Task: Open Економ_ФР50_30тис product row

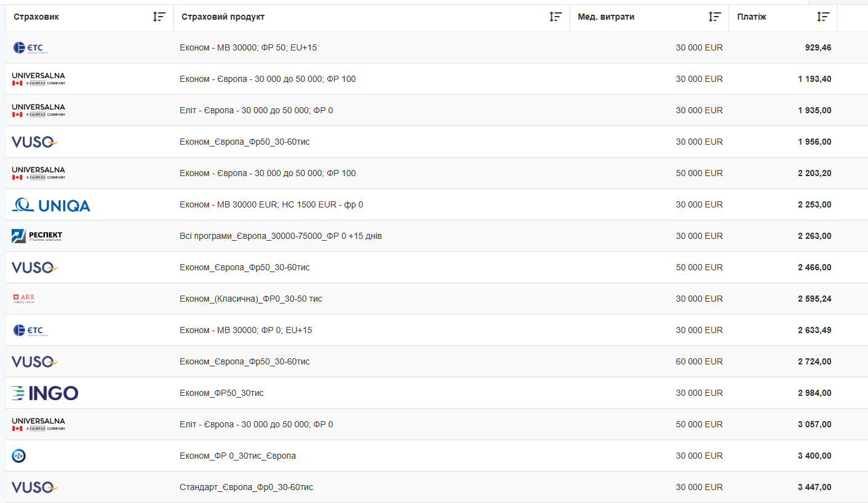Action: tap(221, 393)
